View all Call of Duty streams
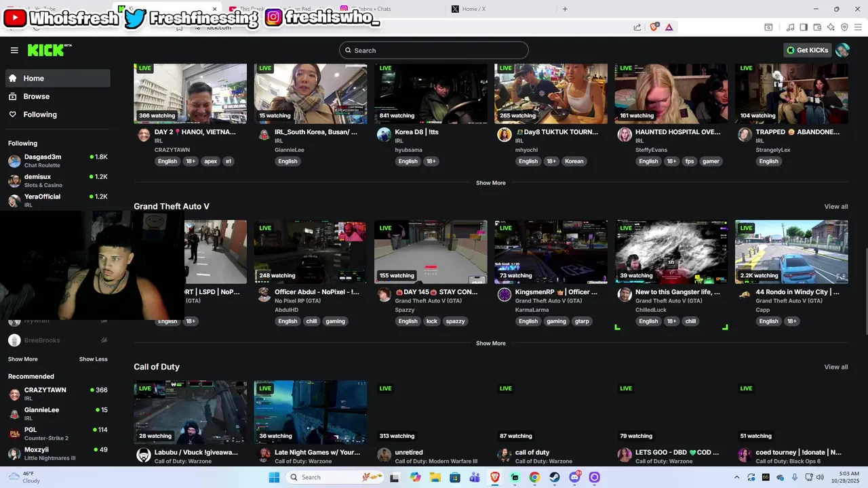This screenshot has height=488, width=868. 835,367
